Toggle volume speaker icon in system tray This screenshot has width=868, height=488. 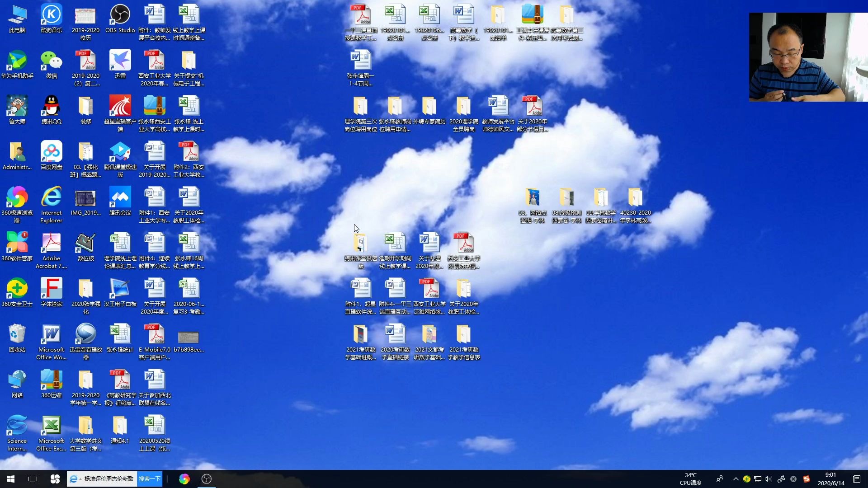[x=768, y=479]
